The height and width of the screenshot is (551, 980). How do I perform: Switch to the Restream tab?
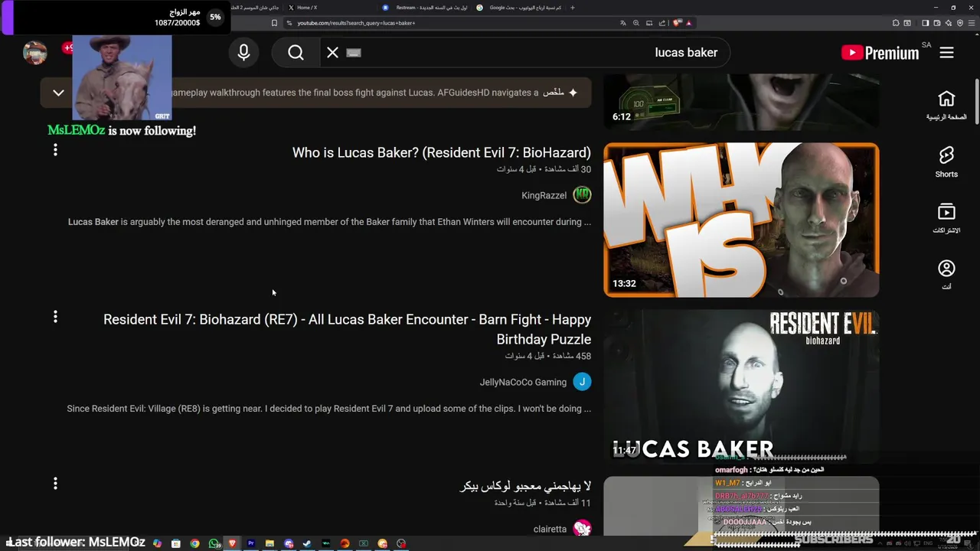click(x=425, y=8)
